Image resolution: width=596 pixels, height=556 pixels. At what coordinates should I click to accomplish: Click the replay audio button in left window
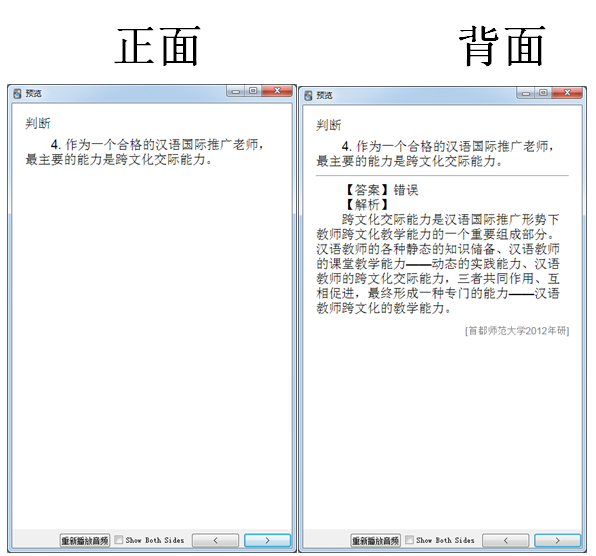(85, 540)
